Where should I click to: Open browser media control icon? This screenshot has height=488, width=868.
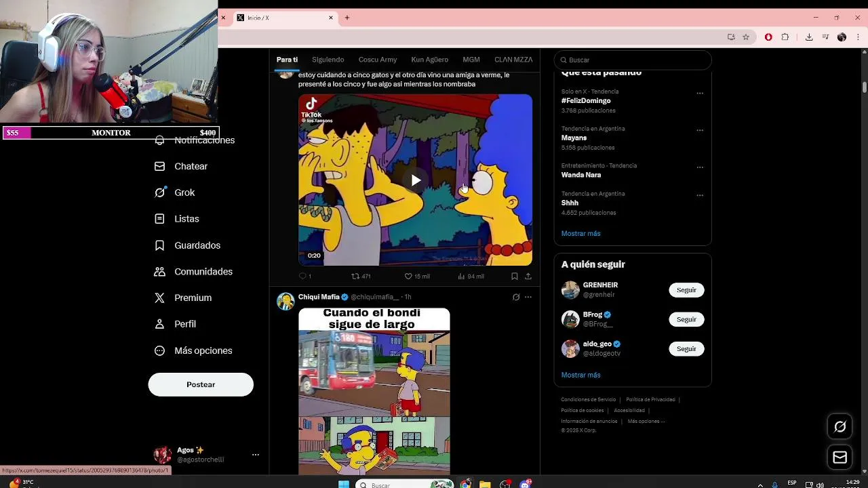tap(825, 37)
